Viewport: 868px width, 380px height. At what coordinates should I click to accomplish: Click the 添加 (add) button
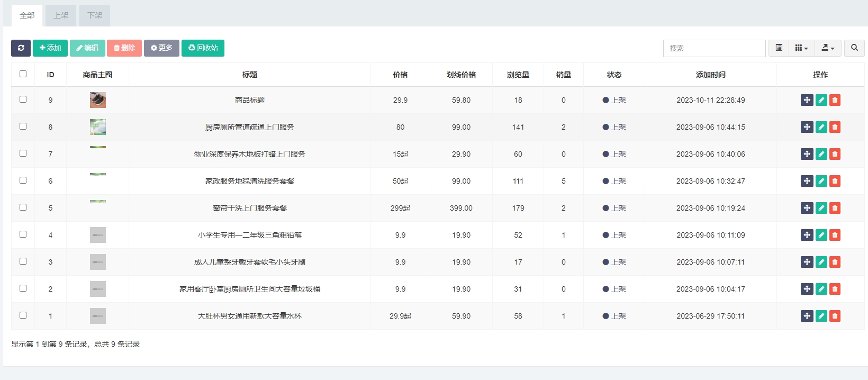[50, 48]
